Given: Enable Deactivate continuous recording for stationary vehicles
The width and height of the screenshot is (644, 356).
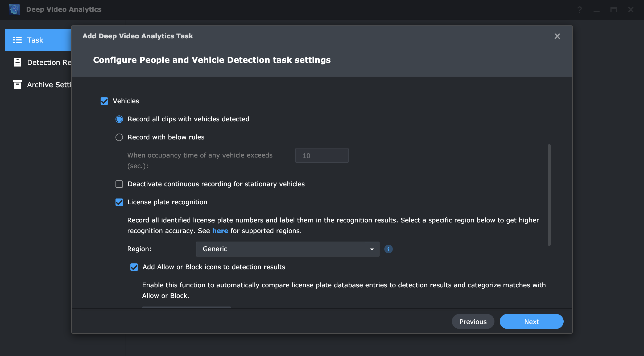Looking at the screenshot, I should 119,184.
